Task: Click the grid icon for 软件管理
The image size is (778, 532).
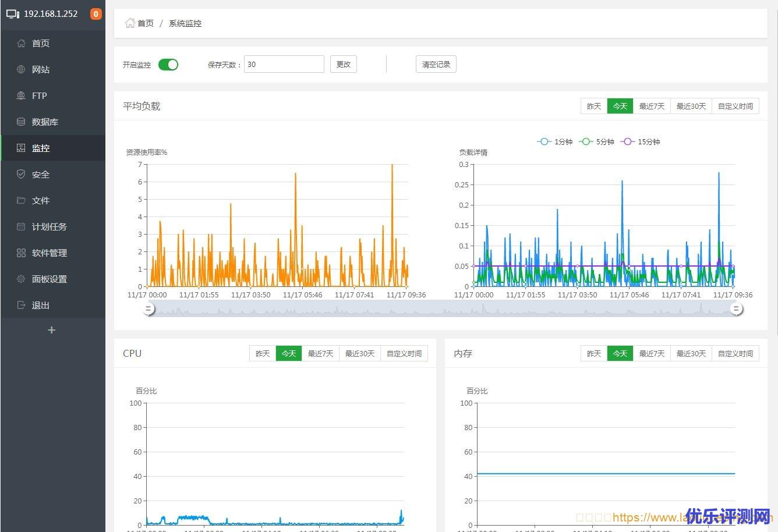Action: (21, 253)
